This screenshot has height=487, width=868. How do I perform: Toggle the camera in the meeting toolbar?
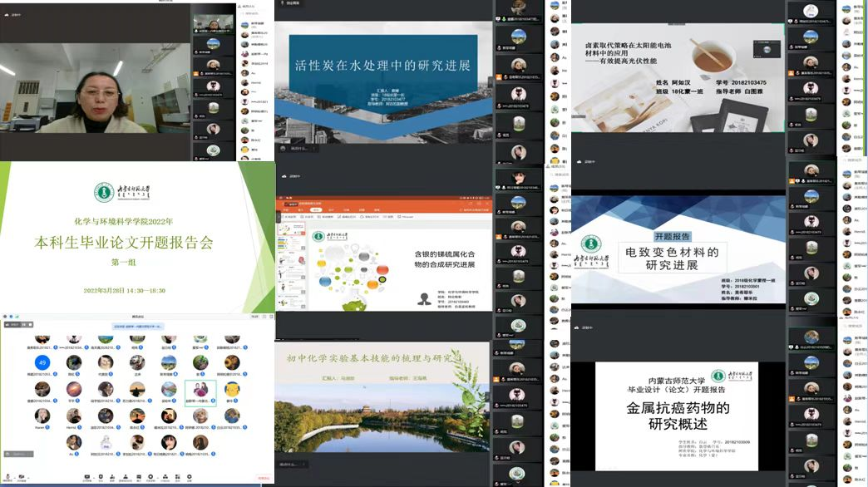pos(22,477)
